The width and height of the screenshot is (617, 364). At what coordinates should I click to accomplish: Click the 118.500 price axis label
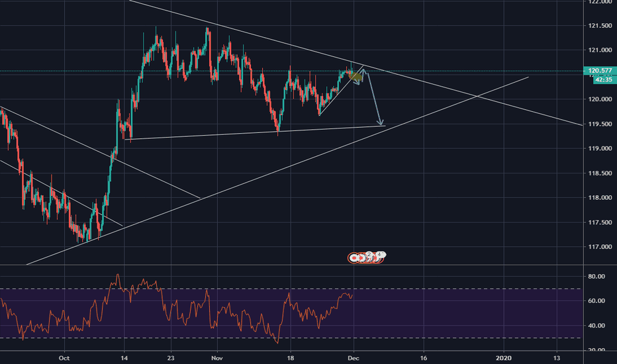[x=600, y=173]
